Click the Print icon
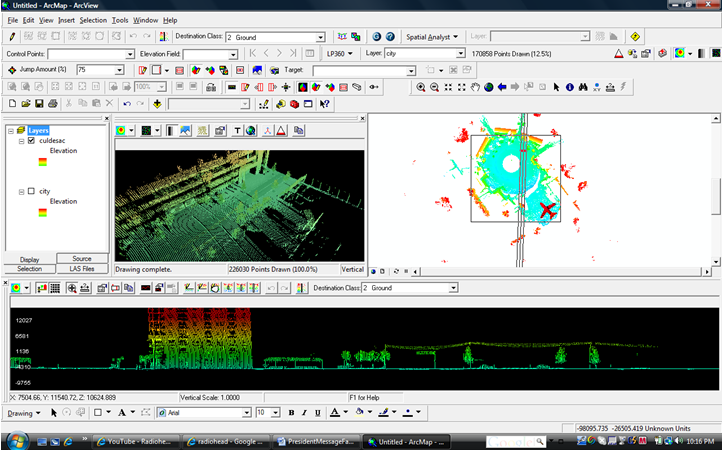Screen dimensions: 722x451 pyautogui.click(x=52, y=104)
